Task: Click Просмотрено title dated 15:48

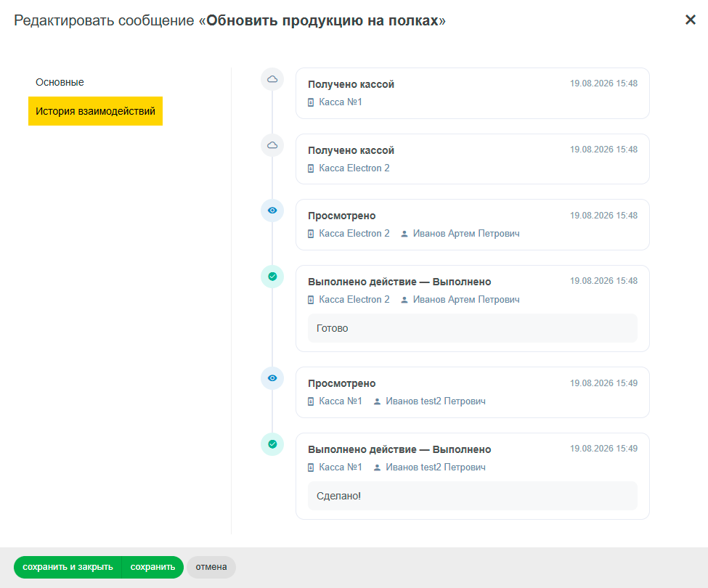Action: [x=341, y=216]
